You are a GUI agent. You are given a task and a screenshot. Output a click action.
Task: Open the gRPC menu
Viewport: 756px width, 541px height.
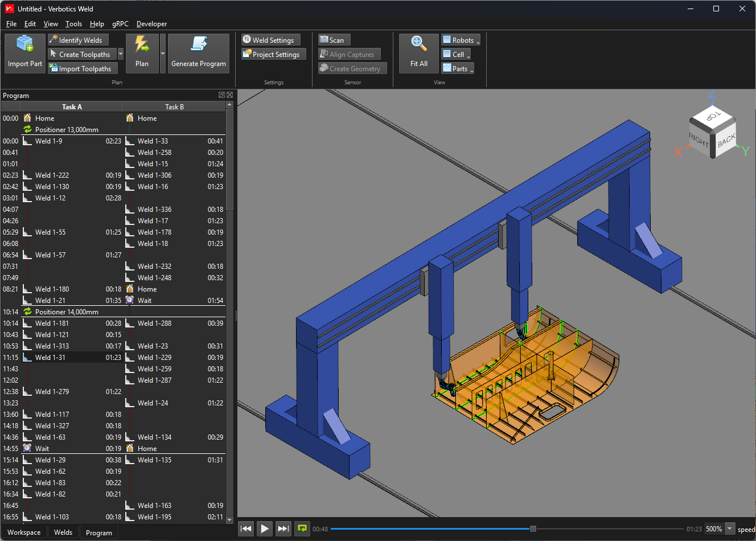[x=120, y=24]
